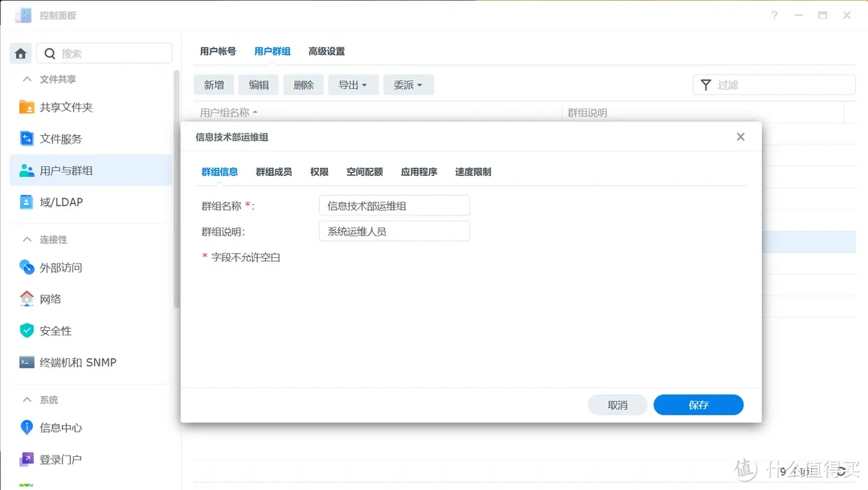The height and width of the screenshot is (490, 868).
Task: Open the 导出 dropdown menu
Action: (x=353, y=84)
